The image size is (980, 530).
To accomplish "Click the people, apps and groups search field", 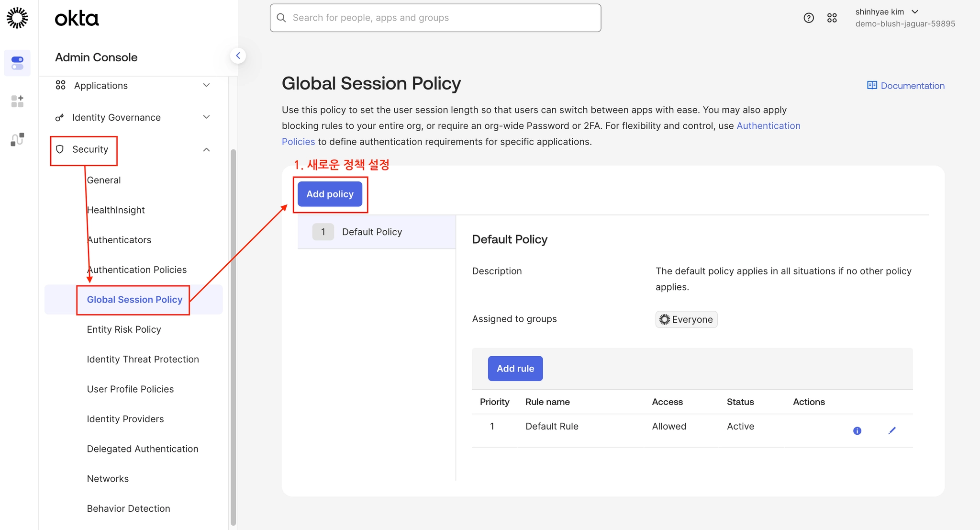I will tap(435, 18).
